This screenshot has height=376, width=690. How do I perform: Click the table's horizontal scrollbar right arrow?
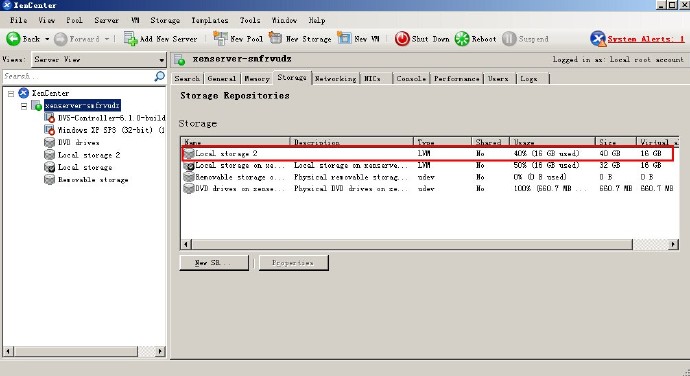(673, 244)
